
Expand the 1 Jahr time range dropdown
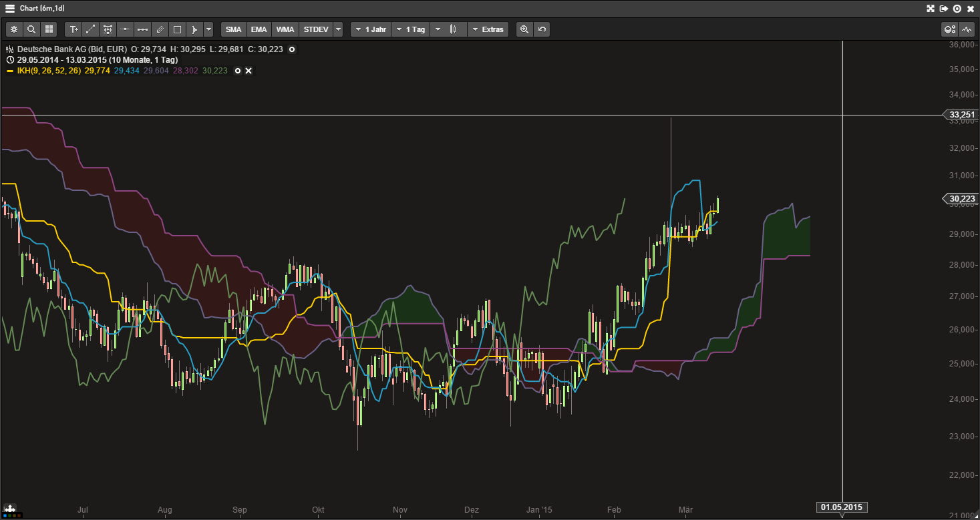click(371, 29)
